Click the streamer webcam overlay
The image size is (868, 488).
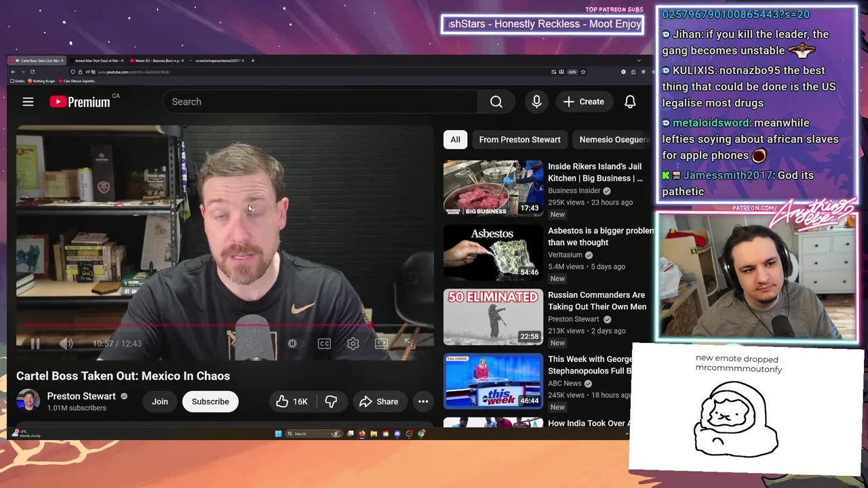pos(757,275)
